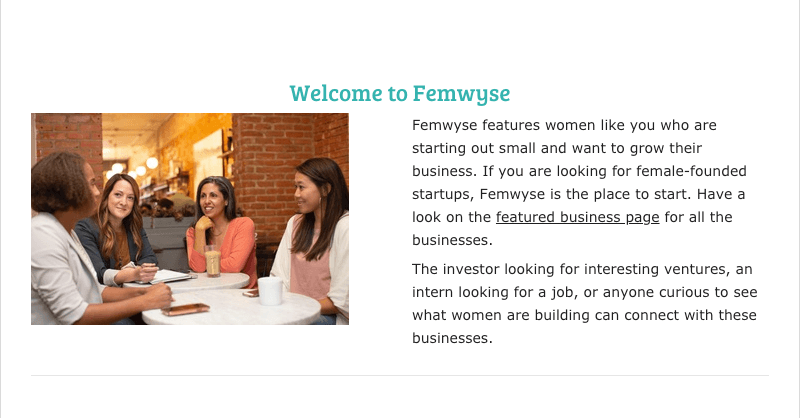Click the notebook on the café table
Image resolution: width=800 pixels, height=418 pixels.
click(x=170, y=276)
